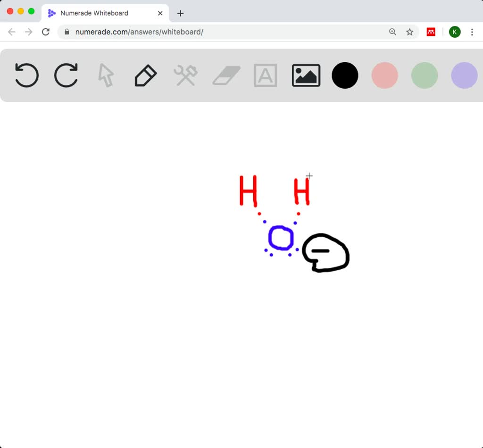Close the Numerade Whiteboard tab
Viewport: 483px width, 448px height.
pyautogui.click(x=160, y=13)
